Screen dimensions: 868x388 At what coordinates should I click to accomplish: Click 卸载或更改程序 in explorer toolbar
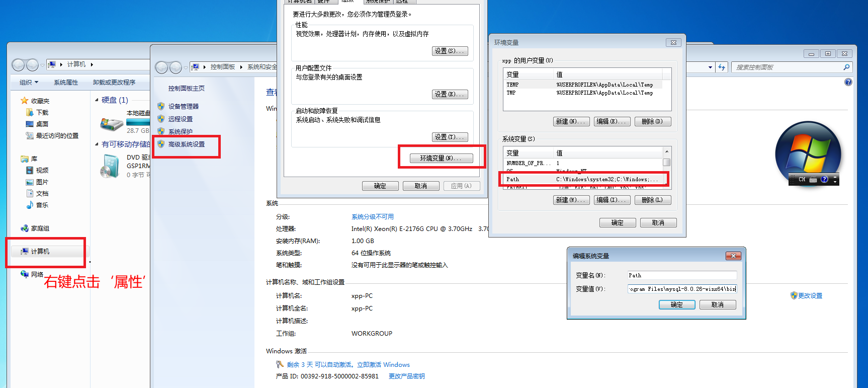coord(114,83)
